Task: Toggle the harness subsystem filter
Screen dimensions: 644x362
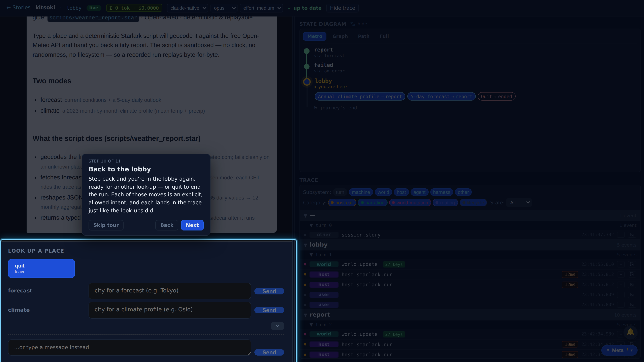Action: point(442,192)
